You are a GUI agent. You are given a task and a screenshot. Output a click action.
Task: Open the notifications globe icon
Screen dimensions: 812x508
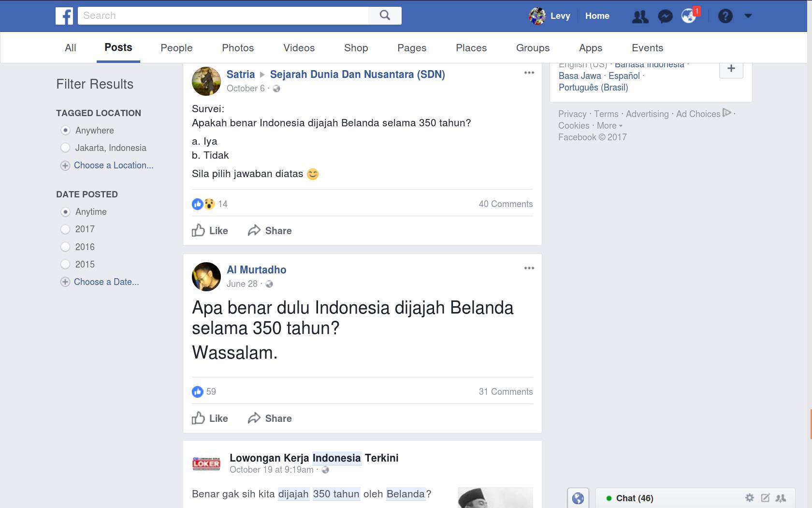click(688, 16)
